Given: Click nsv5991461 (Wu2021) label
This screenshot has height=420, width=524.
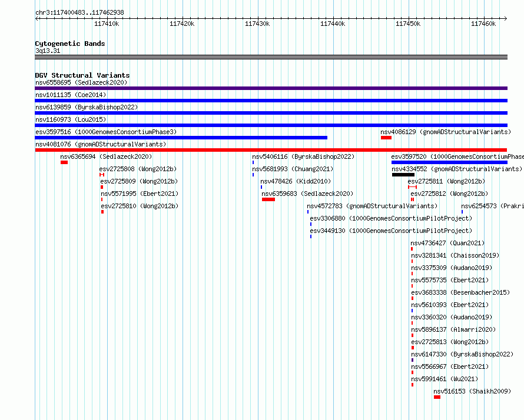Looking at the screenshot, I should click(x=445, y=379).
